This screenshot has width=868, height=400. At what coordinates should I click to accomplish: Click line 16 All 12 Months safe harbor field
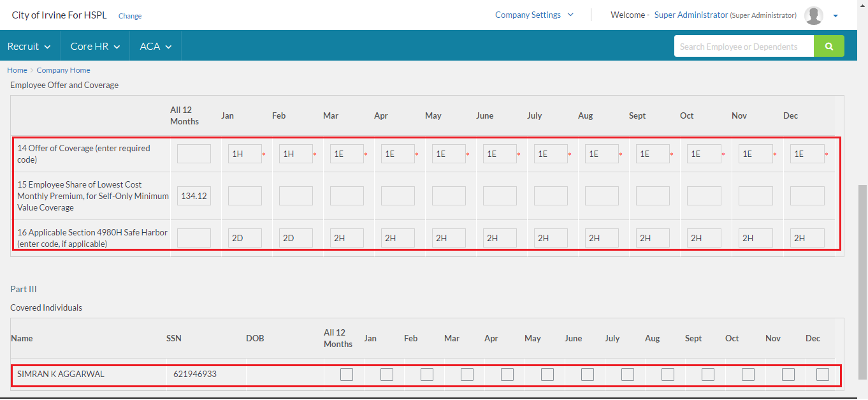coord(194,238)
